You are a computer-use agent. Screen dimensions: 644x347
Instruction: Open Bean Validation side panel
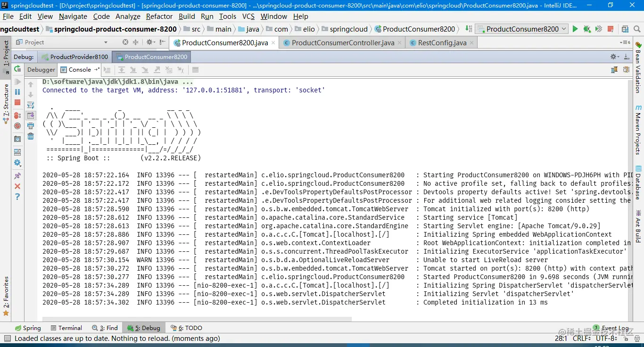click(x=638, y=67)
